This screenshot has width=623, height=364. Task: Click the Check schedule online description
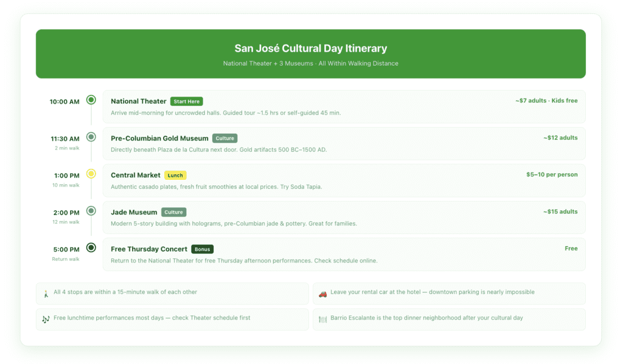coord(244,261)
